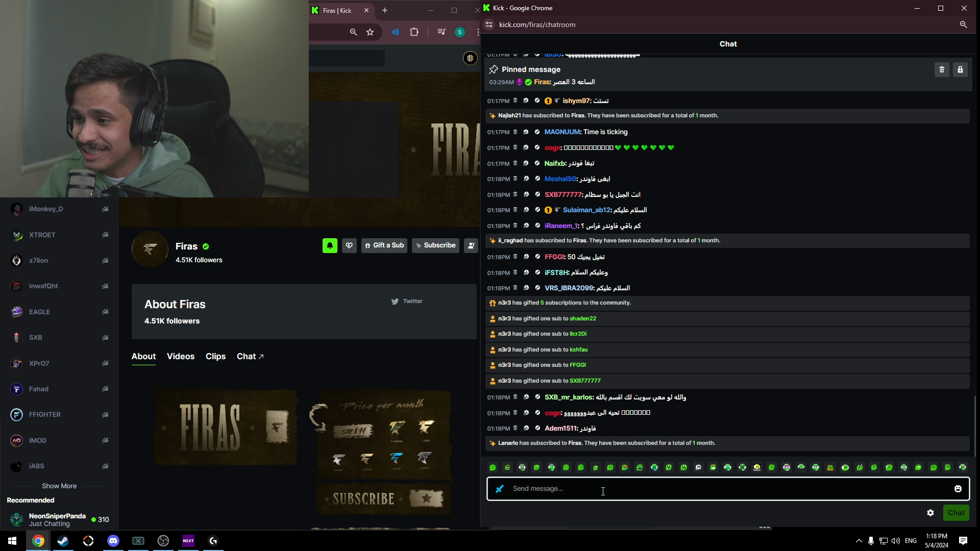This screenshot has height=551, width=980.
Task: Open Discord from the taskbar
Action: [113, 541]
